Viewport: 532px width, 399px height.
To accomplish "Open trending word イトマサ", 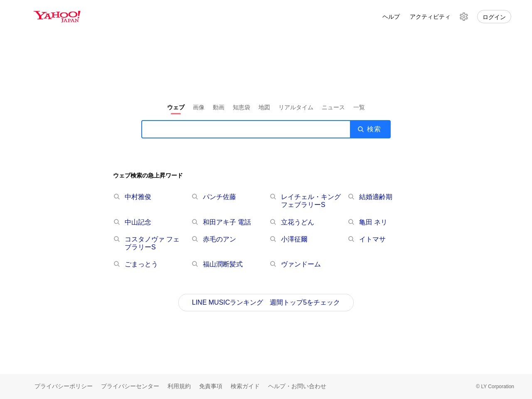I will [x=372, y=239].
